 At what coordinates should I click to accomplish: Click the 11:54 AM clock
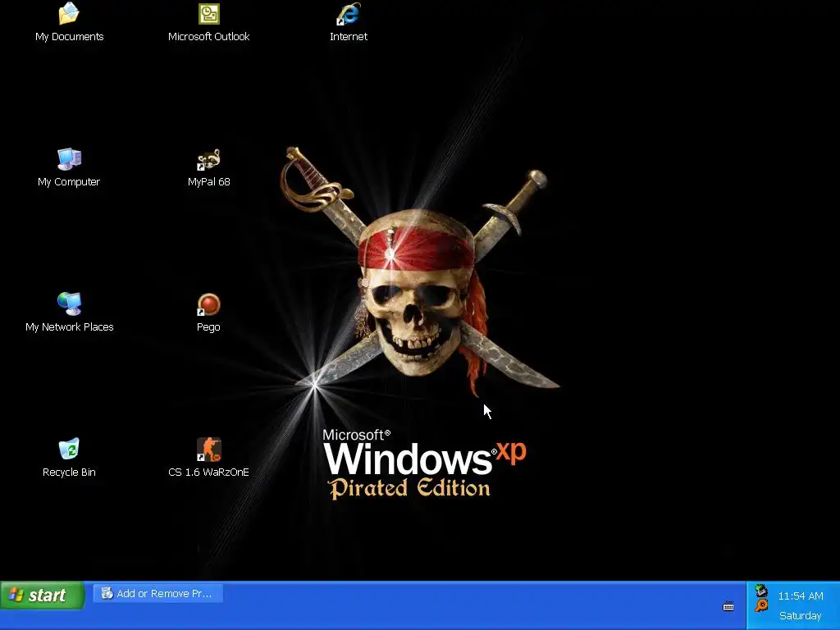click(x=801, y=596)
